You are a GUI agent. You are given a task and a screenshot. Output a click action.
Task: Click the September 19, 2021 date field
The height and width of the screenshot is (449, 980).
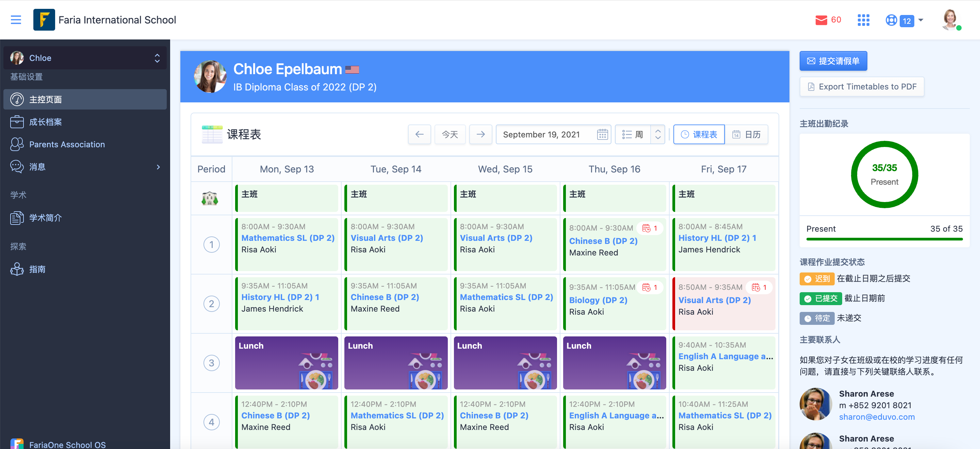(541, 135)
